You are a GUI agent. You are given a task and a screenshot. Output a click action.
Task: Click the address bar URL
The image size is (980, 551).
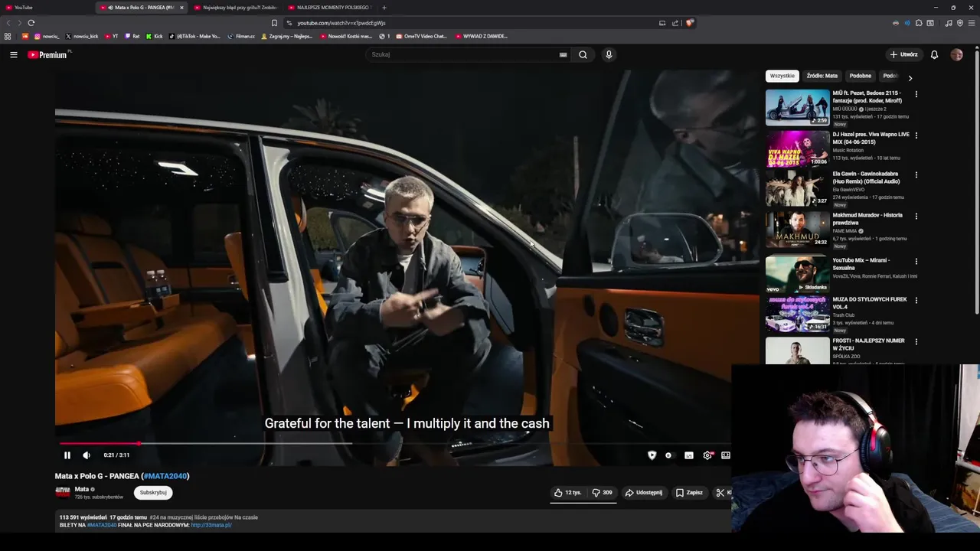(341, 23)
